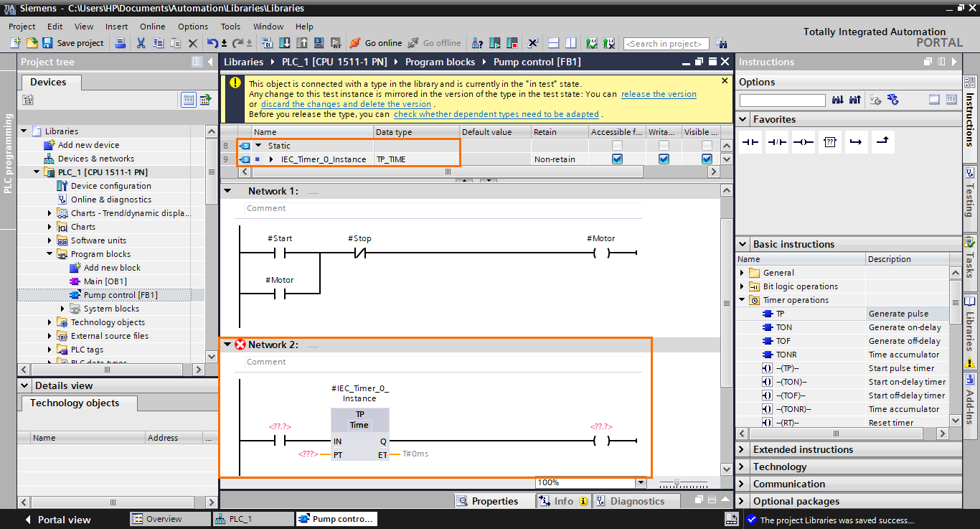
Task: Insert a coil from the Favorites bar
Action: point(804,142)
